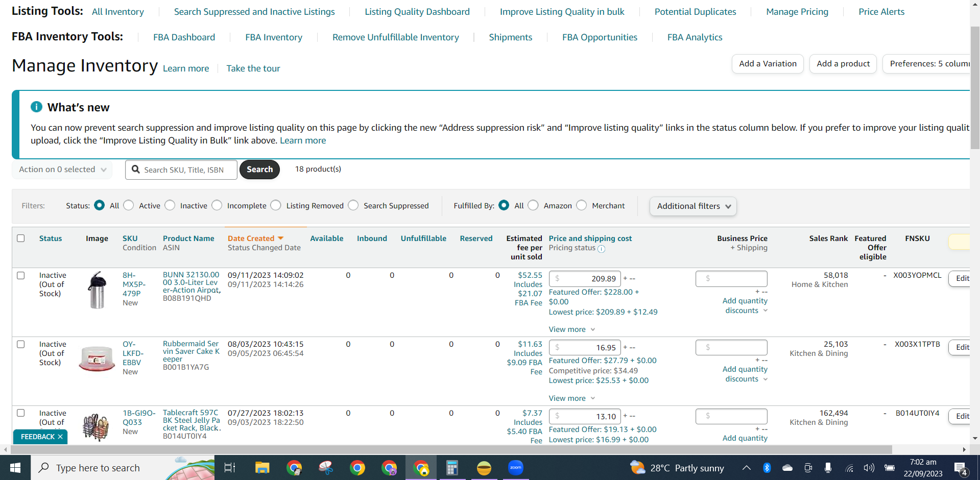The width and height of the screenshot is (980, 480).
Task: Expand the Additional filters dropdown
Action: (693, 206)
